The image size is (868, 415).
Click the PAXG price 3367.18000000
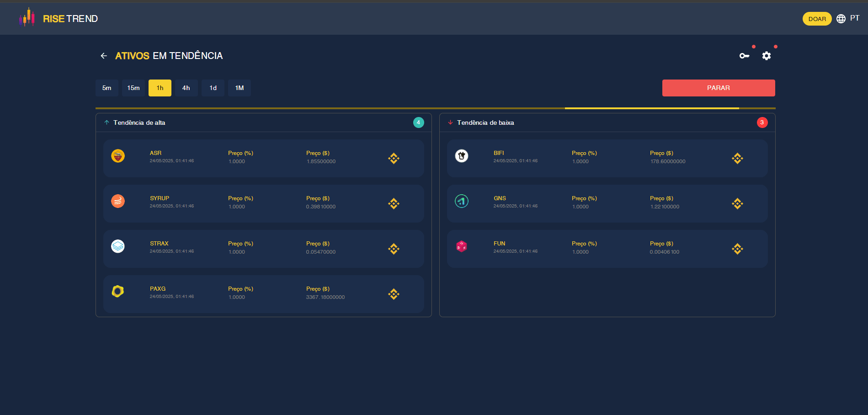point(325,297)
